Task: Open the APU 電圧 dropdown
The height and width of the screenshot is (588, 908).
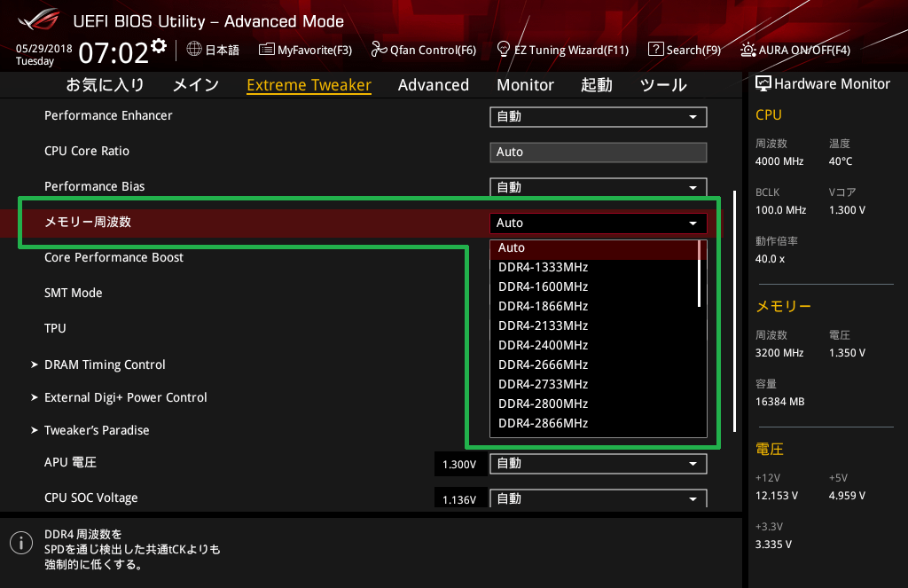Action: click(x=599, y=464)
